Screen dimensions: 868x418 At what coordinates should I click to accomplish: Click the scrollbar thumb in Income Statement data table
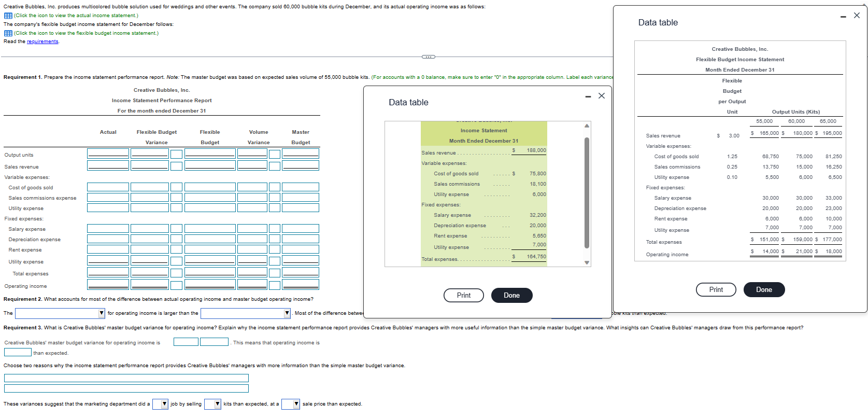(x=587, y=193)
